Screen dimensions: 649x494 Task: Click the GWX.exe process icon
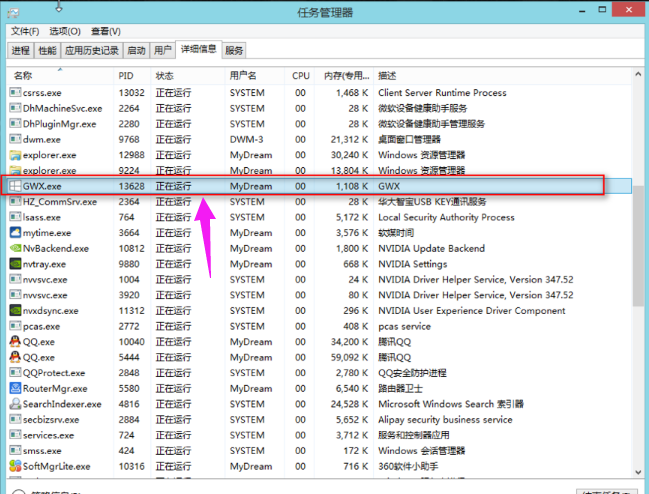tap(15, 186)
